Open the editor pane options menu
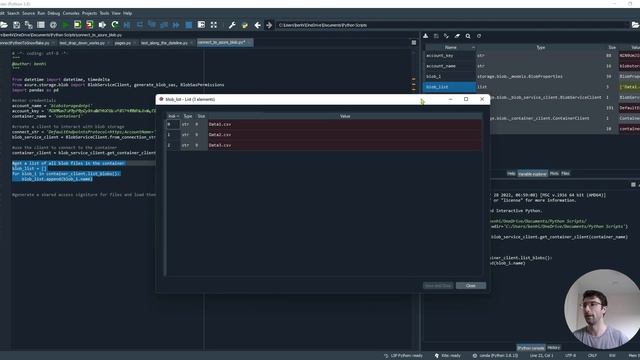This screenshot has height=360, width=640. point(413,42)
